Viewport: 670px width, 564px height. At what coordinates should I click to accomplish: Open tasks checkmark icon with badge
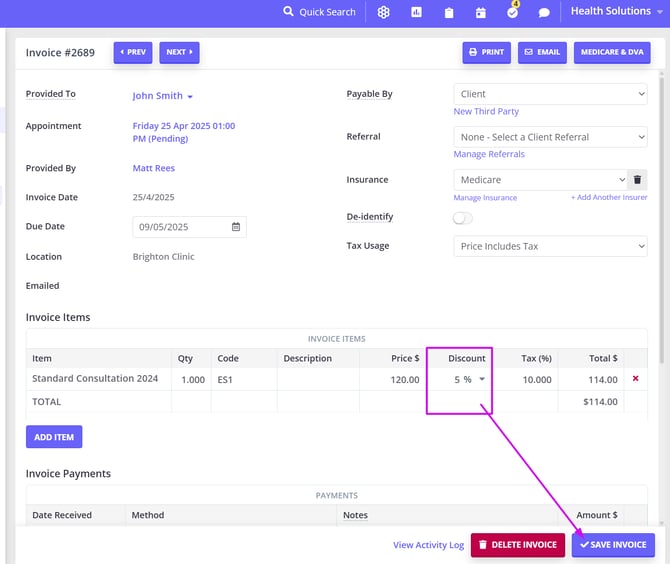512,12
